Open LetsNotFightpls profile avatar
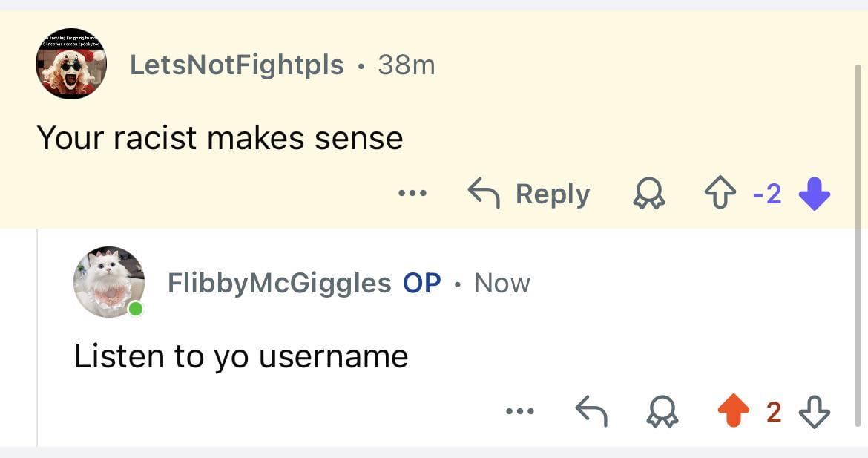Image resolution: width=868 pixels, height=458 pixels. tap(71, 64)
